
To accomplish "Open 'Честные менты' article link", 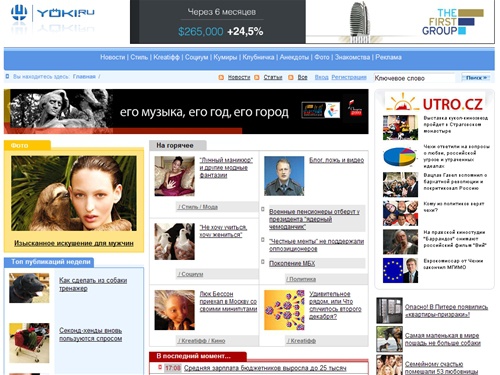I will (316, 245).
